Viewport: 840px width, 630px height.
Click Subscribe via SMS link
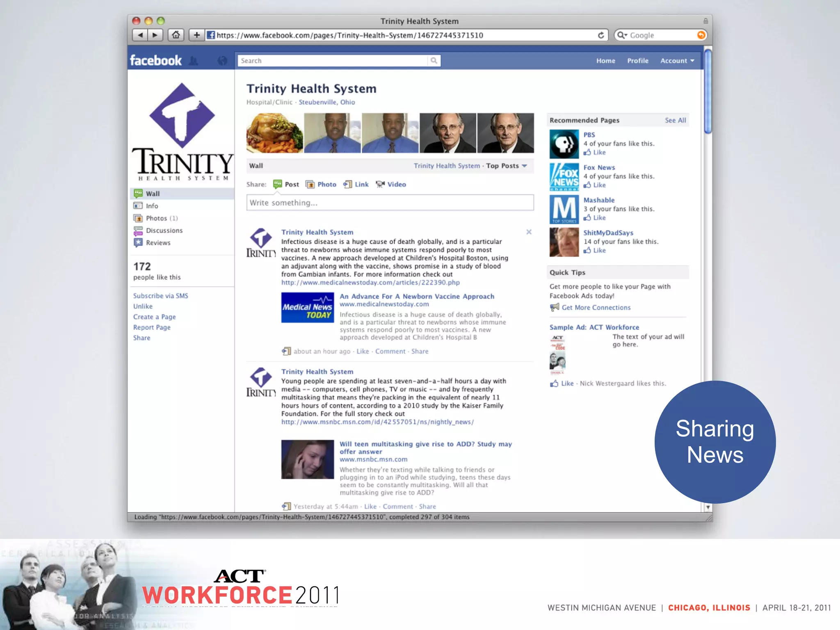160,296
